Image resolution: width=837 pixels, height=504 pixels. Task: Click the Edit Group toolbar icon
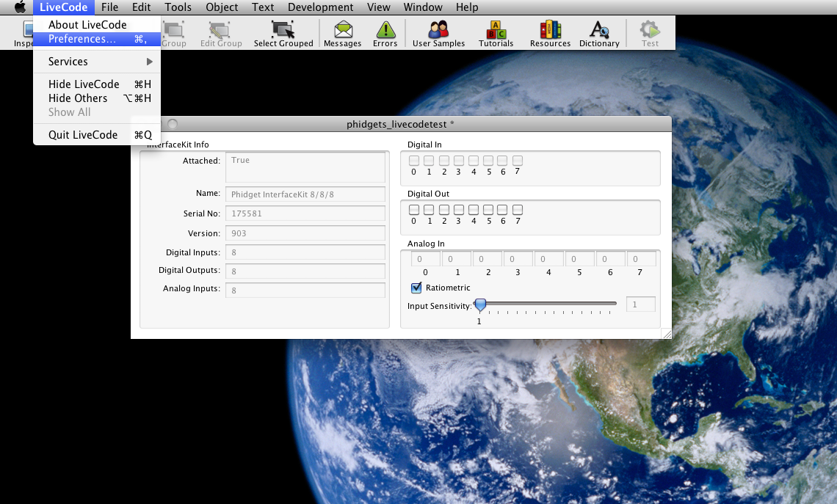221,34
